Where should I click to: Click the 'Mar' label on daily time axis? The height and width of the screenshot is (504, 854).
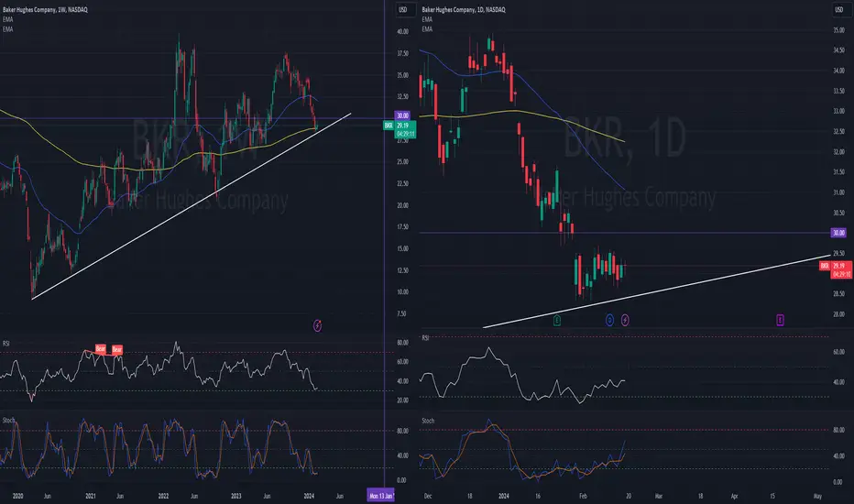pyautogui.click(x=659, y=497)
